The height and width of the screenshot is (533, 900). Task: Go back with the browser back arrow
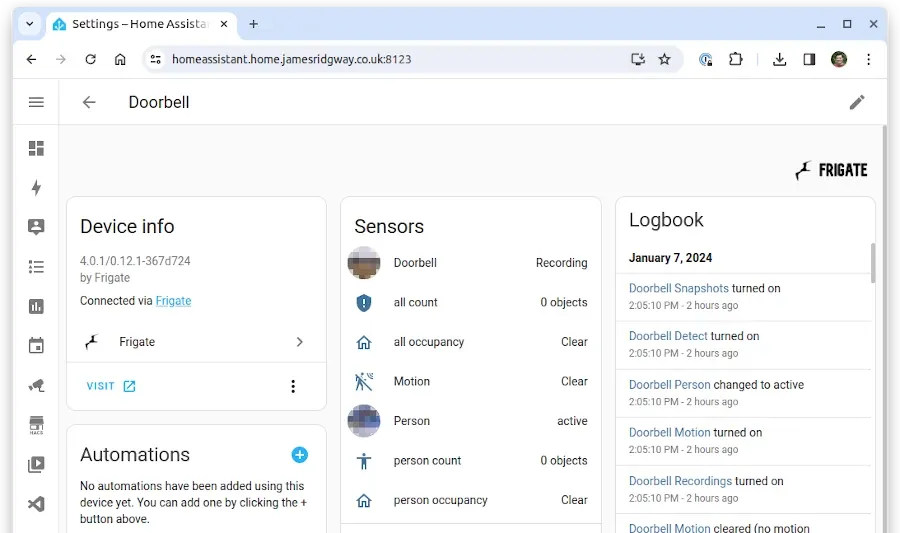click(32, 59)
